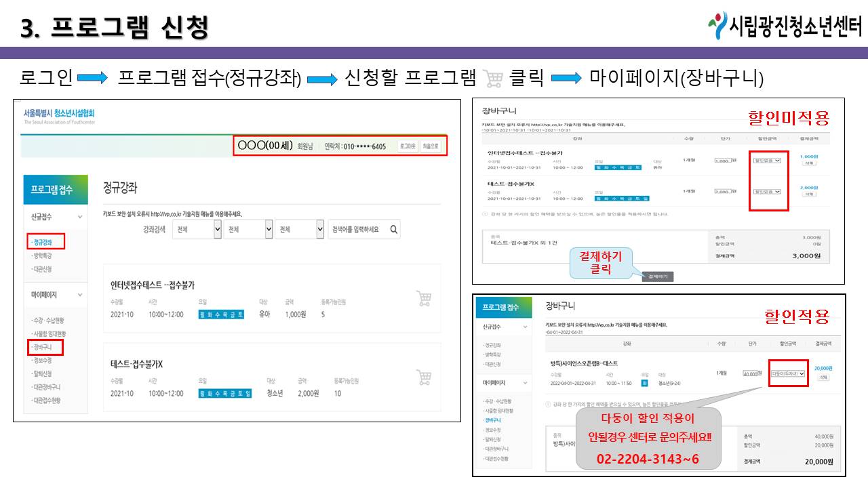Click the search magnifier icon

coord(393,230)
